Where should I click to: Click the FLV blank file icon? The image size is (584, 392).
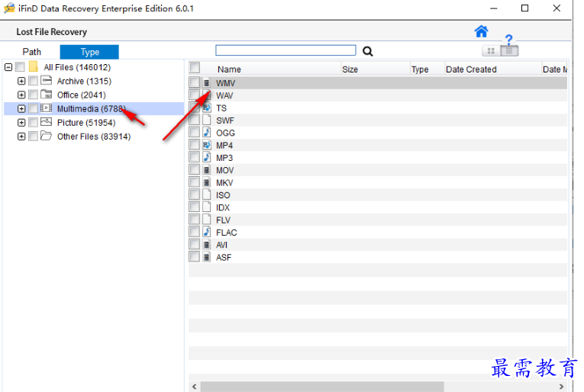tap(207, 220)
